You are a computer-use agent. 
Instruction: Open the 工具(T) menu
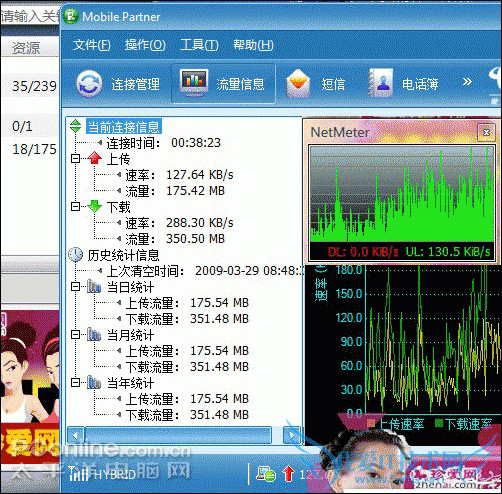click(x=199, y=45)
